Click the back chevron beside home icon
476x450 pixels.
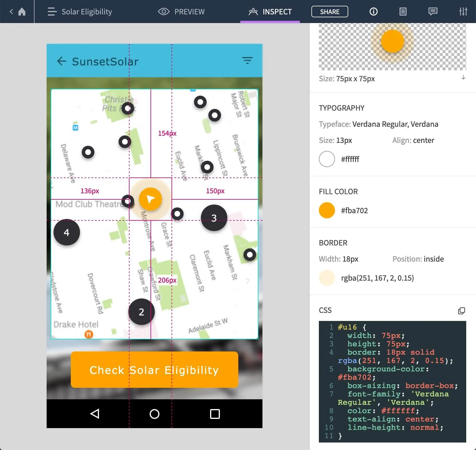coord(11,12)
